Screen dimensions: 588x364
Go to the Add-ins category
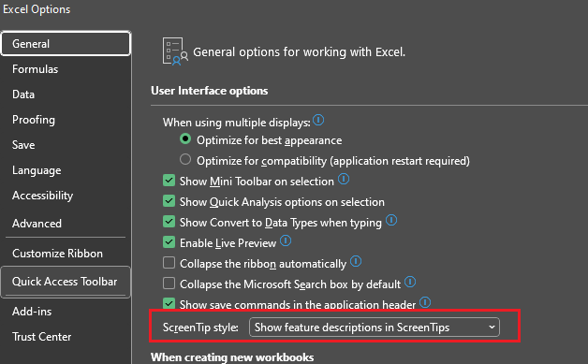point(66,312)
